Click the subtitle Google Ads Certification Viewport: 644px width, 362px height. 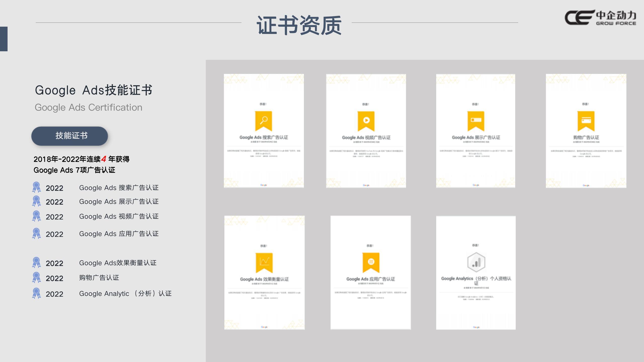click(x=89, y=107)
